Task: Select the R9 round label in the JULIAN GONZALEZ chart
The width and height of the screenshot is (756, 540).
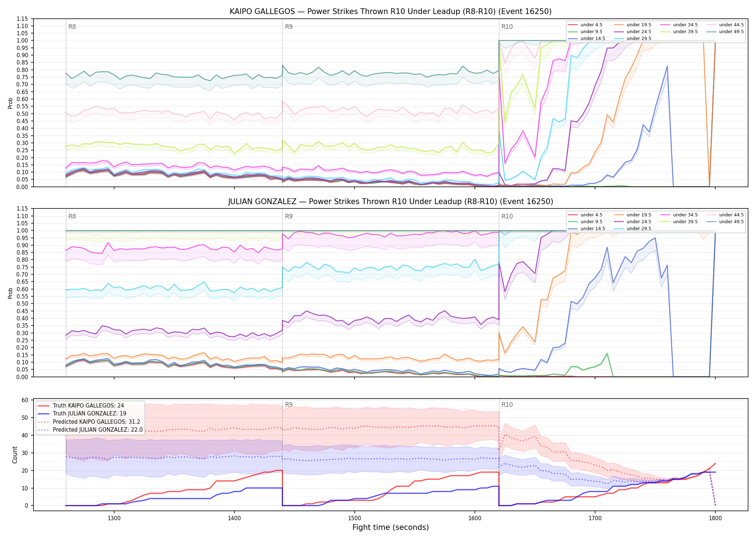Action: [289, 217]
